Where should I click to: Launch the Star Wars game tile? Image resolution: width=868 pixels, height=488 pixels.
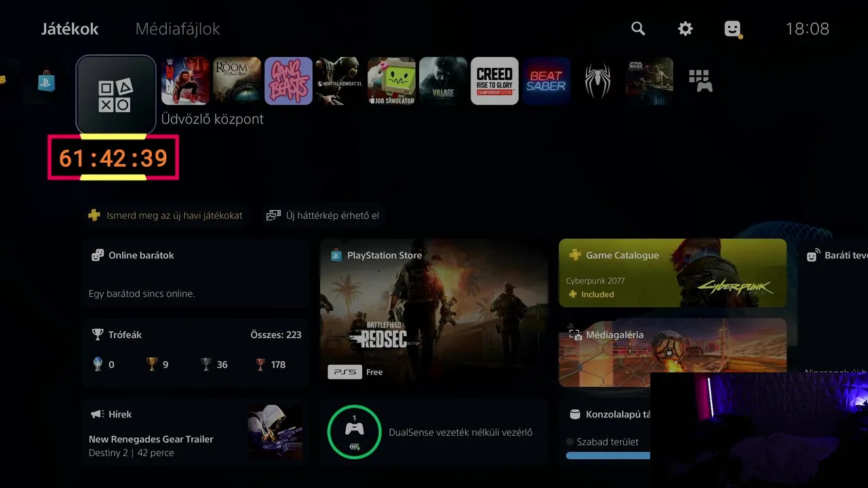tap(650, 81)
